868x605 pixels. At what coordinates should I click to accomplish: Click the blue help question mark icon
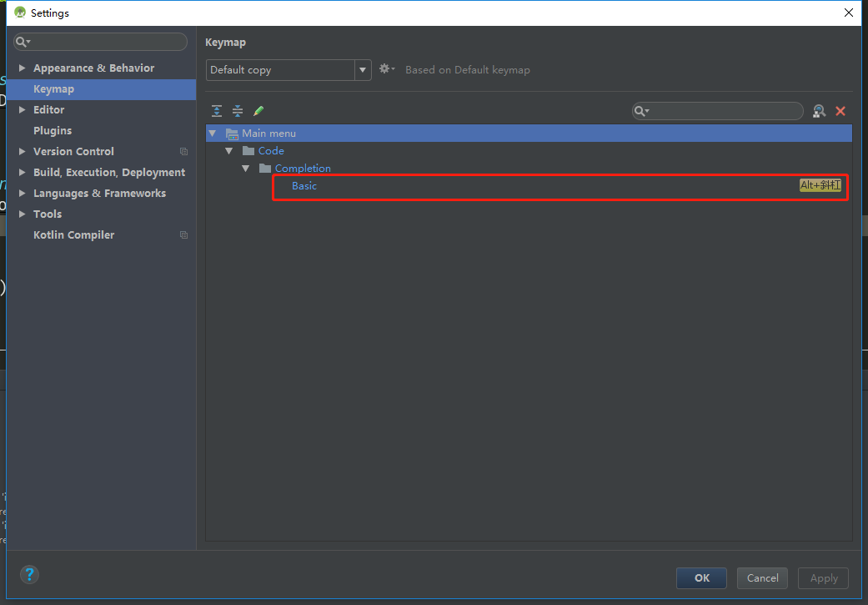tap(30, 574)
